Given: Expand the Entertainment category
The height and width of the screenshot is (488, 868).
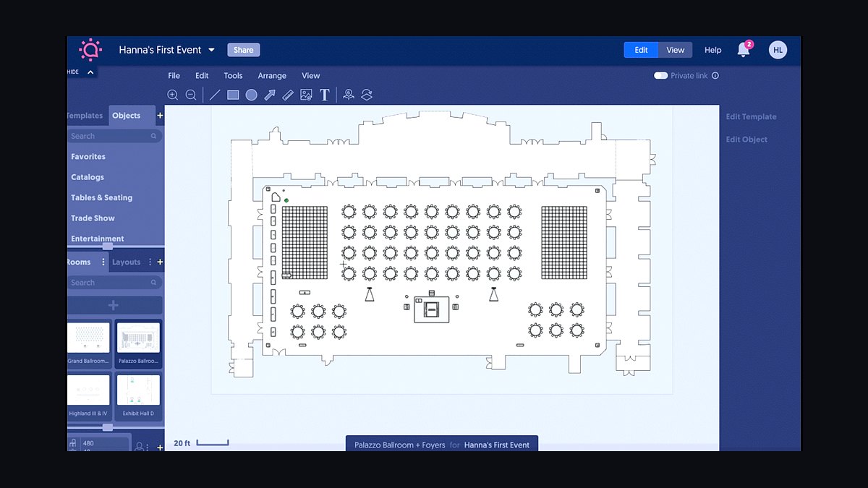Looking at the screenshot, I should 97,239.
